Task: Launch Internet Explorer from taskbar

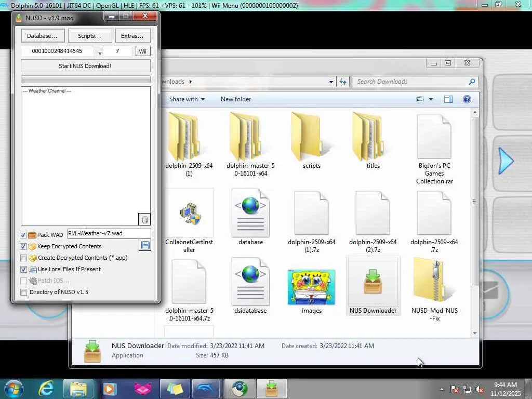Action: tap(46, 389)
